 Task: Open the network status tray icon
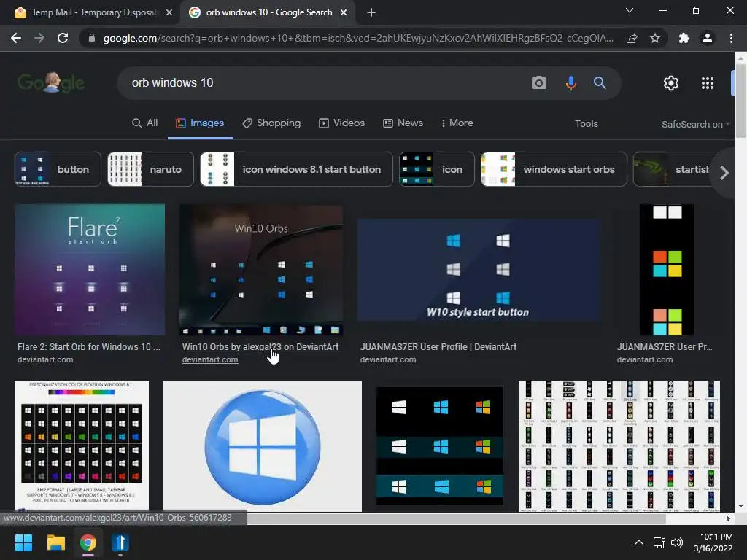tap(659, 542)
